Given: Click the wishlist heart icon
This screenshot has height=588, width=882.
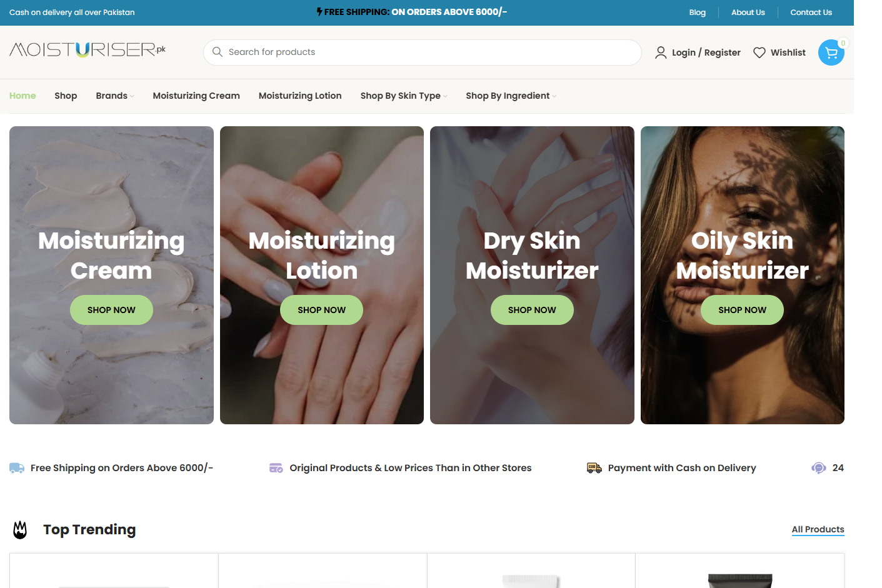Looking at the screenshot, I should click(759, 52).
